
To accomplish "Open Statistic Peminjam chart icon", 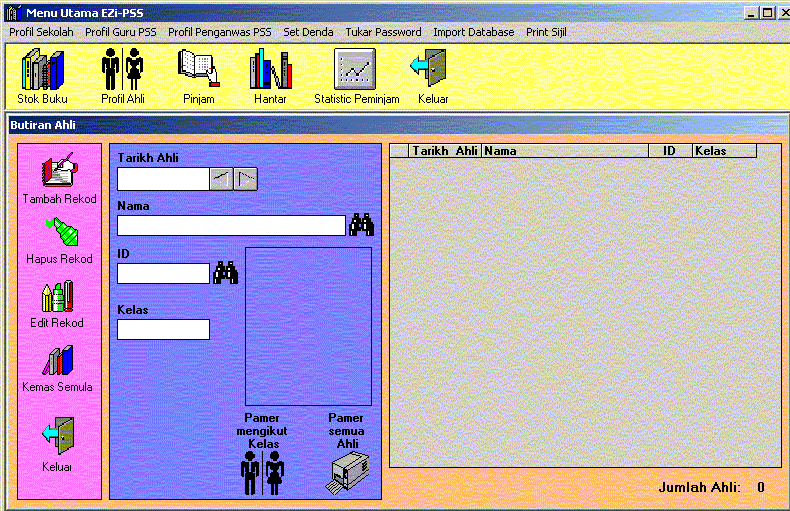I will (356, 70).
